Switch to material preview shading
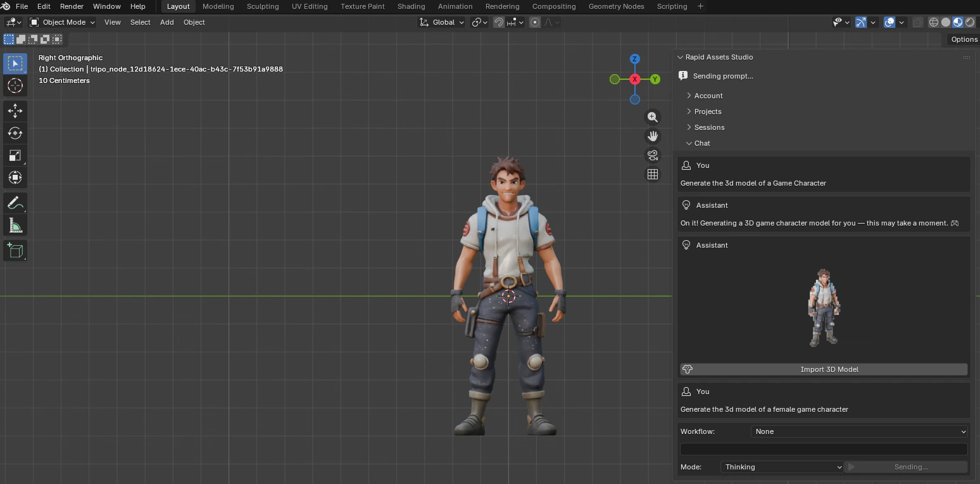980x484 pixels. click(957, 22)
